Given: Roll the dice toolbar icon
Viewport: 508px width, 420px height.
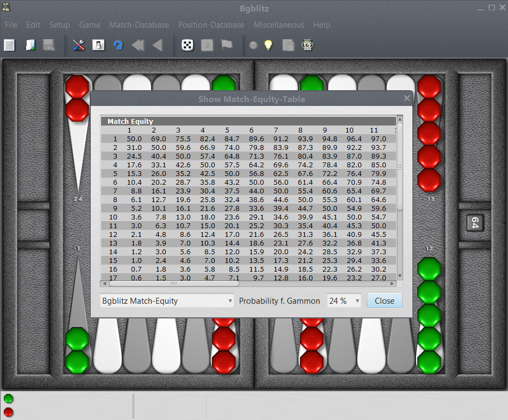Looking at the screenshot, I should point(187,45).
